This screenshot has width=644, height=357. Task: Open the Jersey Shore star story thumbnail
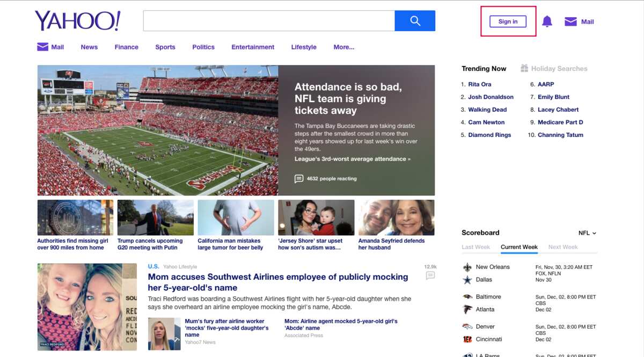[x=316, y=217]
